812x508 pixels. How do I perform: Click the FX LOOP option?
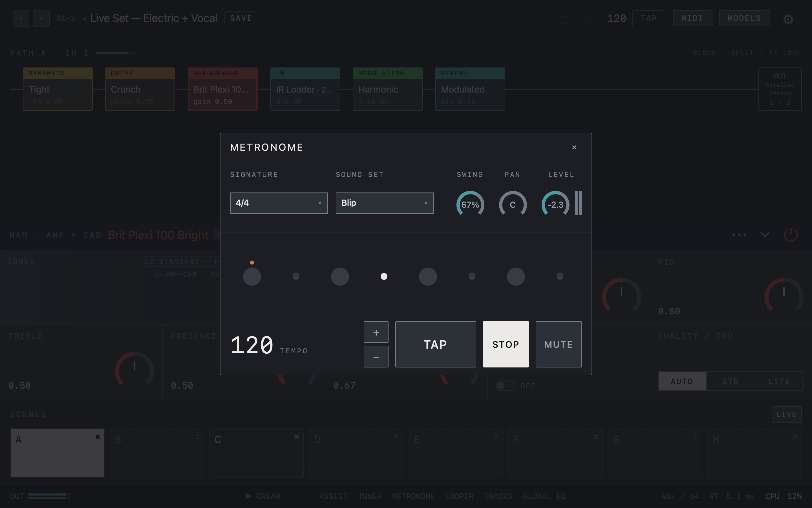[x=785, y=53]
